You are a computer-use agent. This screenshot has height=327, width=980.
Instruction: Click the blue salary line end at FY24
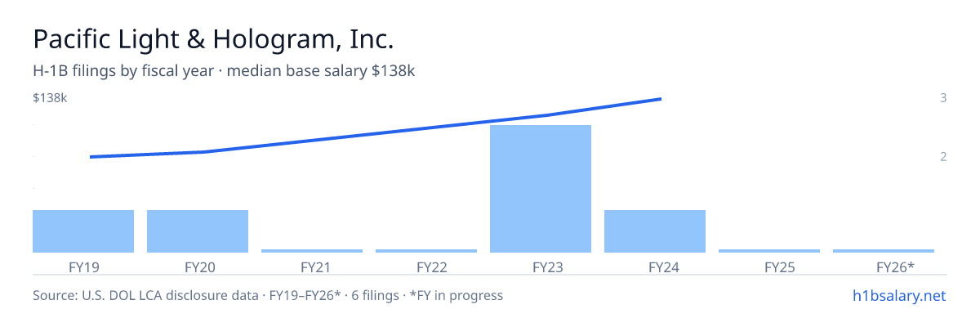pyautogui.click(x=658, y=99)
